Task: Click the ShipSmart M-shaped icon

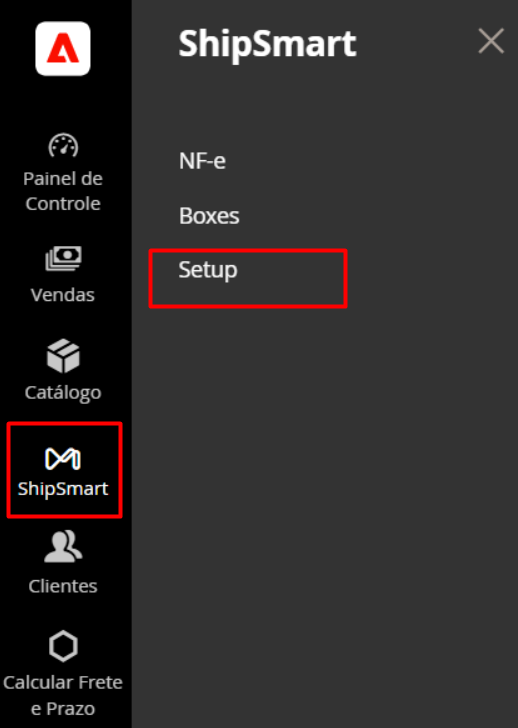Action: click(x=63, y=459)
